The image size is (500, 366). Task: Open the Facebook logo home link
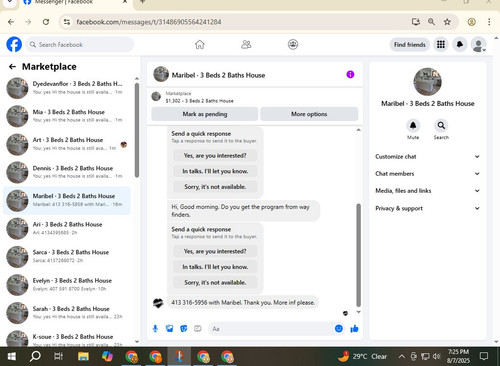14,44
